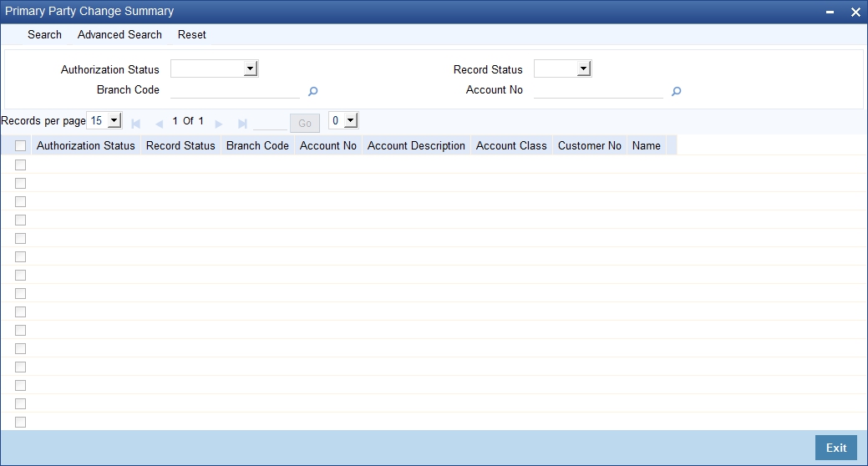This screenshot has height=466, width=868.
Task: Click the Record Status column header
Action: point(180,145)
